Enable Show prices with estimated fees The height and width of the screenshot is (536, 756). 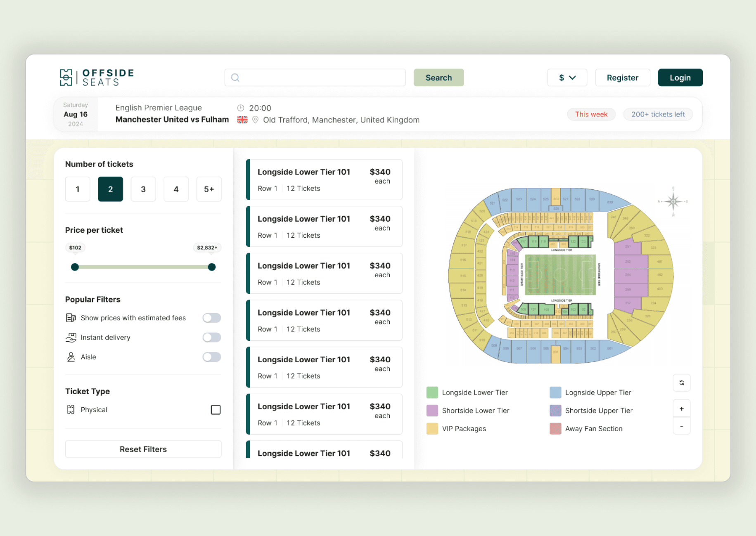[x=211, y=318]
